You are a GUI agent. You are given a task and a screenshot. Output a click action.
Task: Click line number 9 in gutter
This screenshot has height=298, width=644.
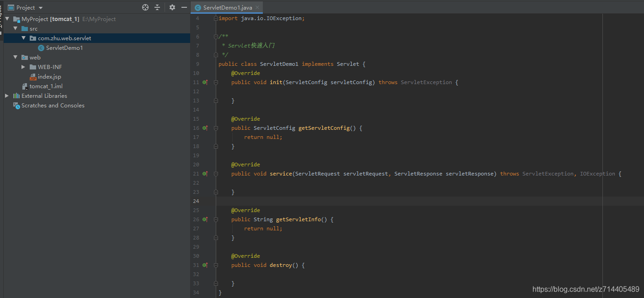197,64
